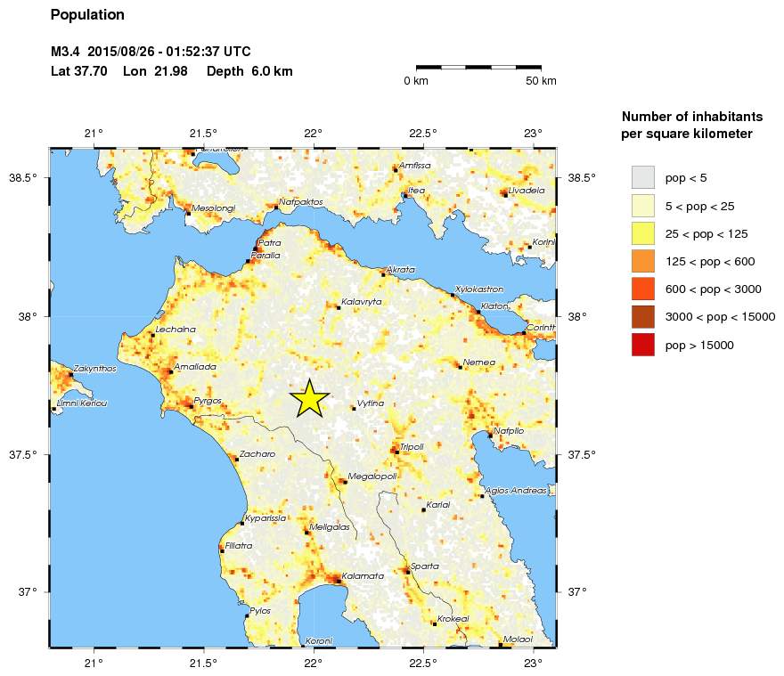The width and height of the screenshot is (784, 676).
Task: Click the Filiatra town label
Action: click(x=239, y=545)
